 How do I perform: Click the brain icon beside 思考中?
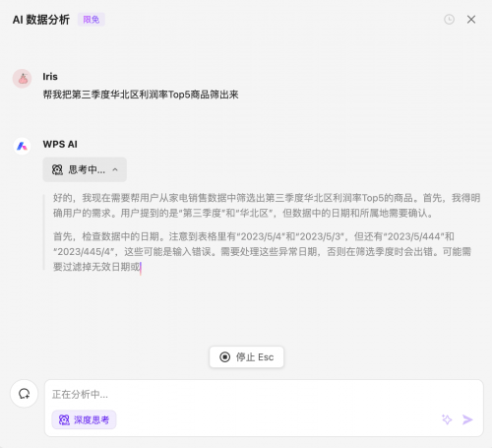[x=57, y=169]
